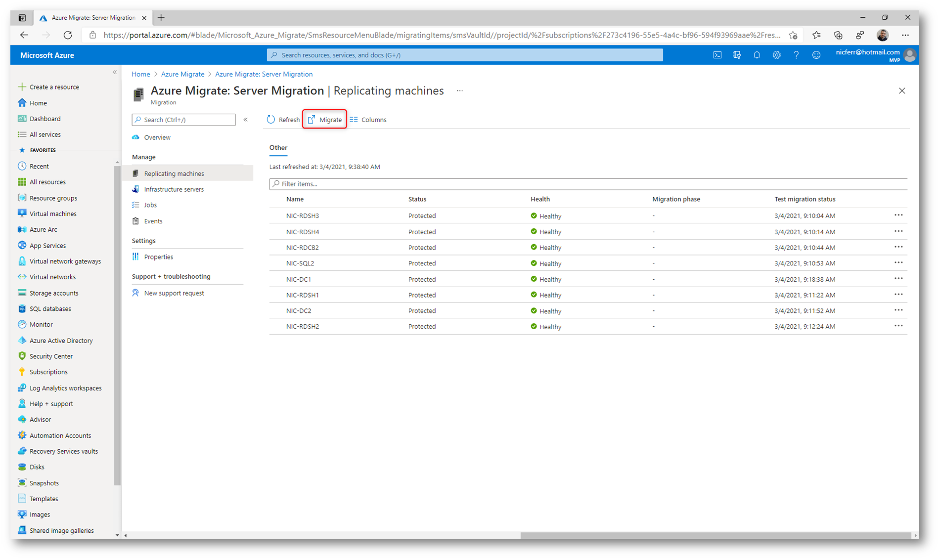Click the help question mark icon
This screenshot has width=940, height=560.
(x=796, y=55)
